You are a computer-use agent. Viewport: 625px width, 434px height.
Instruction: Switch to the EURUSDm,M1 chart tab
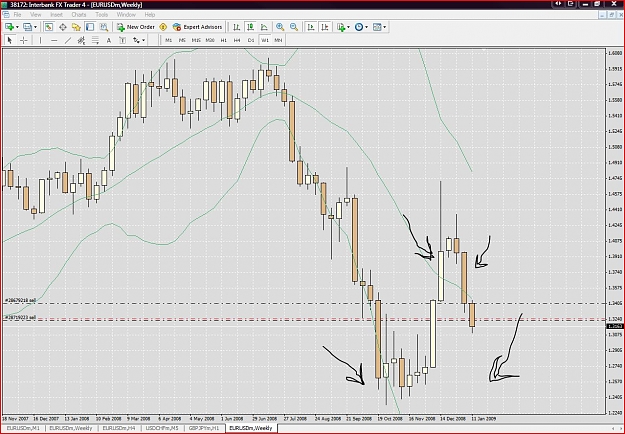[23, 428]
